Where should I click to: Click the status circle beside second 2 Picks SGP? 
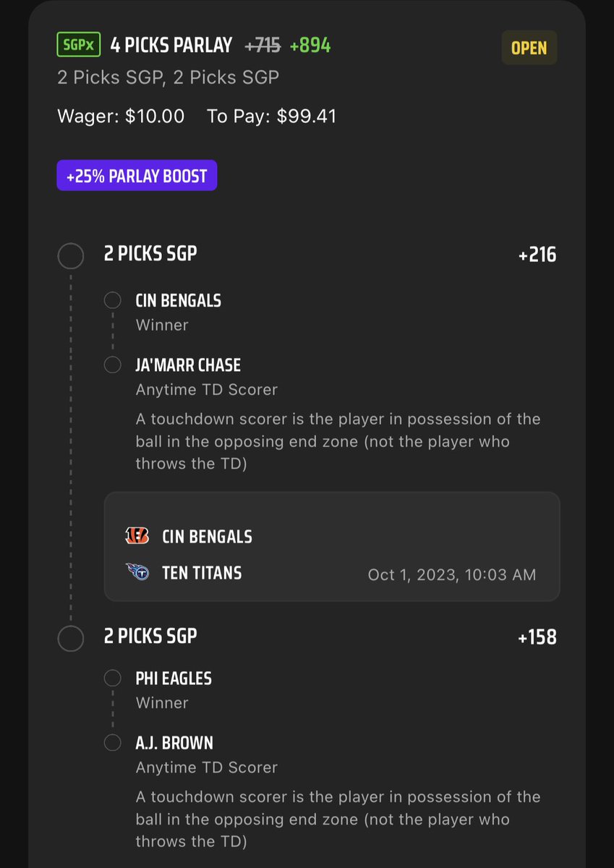tap(70, 638)
